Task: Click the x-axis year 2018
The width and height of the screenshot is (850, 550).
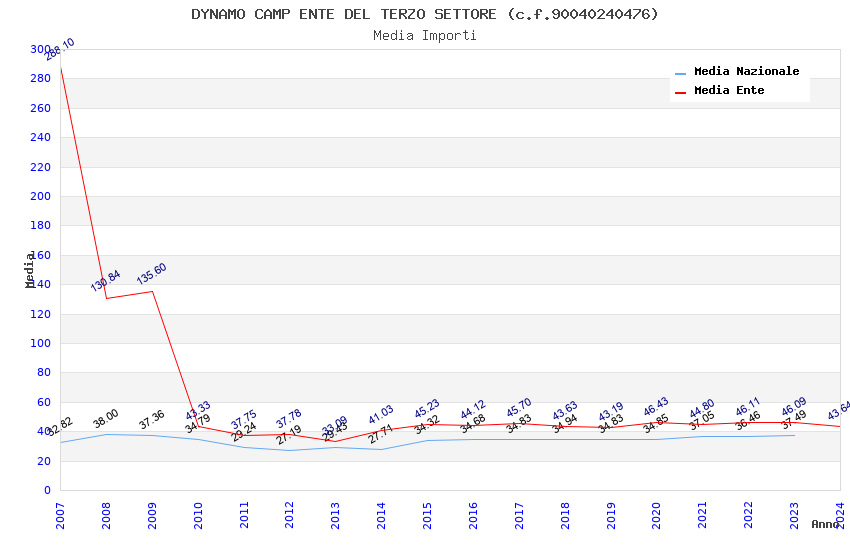Action: pos(565,515)
